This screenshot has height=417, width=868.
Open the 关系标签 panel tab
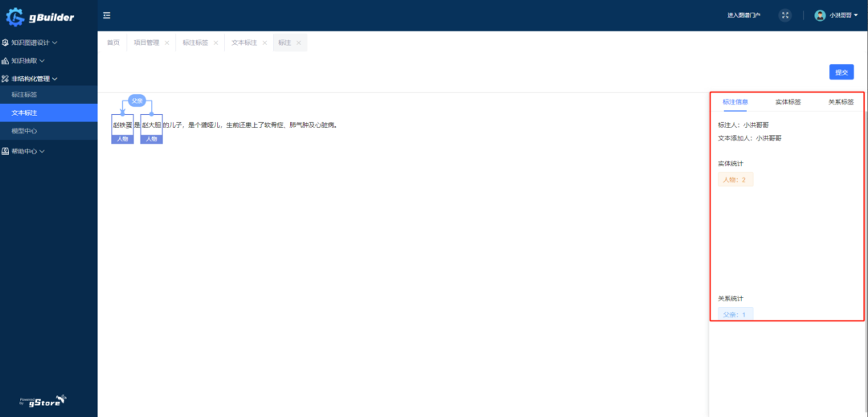pos(841,102)
